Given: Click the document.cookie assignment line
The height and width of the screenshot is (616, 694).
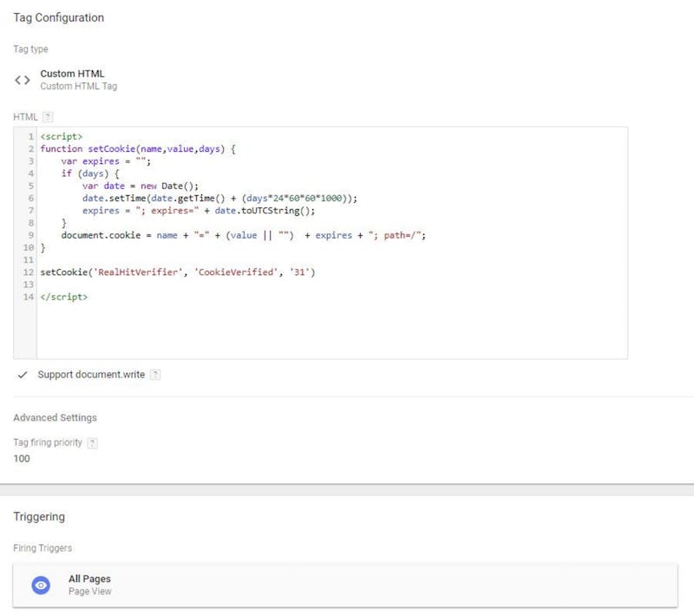Looking at the screenshot, I should point(243,235).
